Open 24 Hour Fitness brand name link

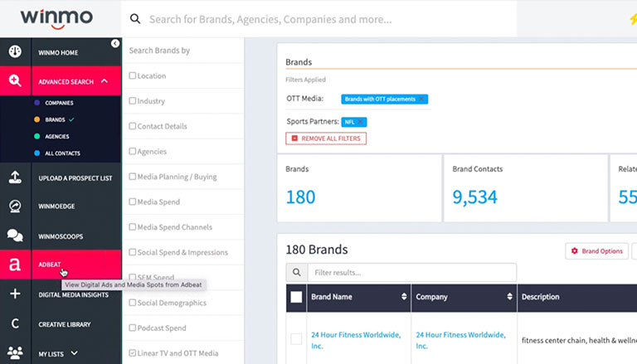pos(356,340)
